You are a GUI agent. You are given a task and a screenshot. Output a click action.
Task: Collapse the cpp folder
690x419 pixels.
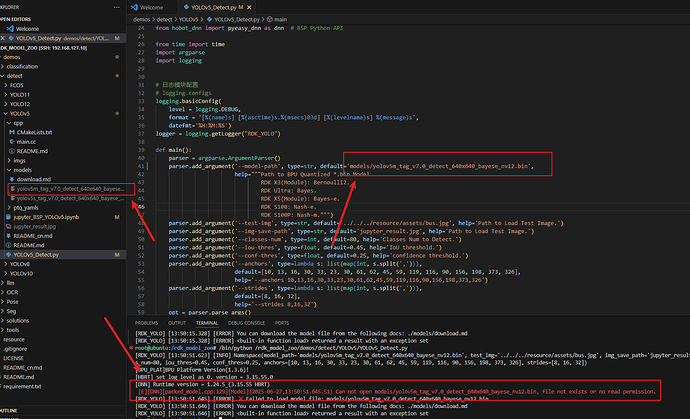click(18, 123)
